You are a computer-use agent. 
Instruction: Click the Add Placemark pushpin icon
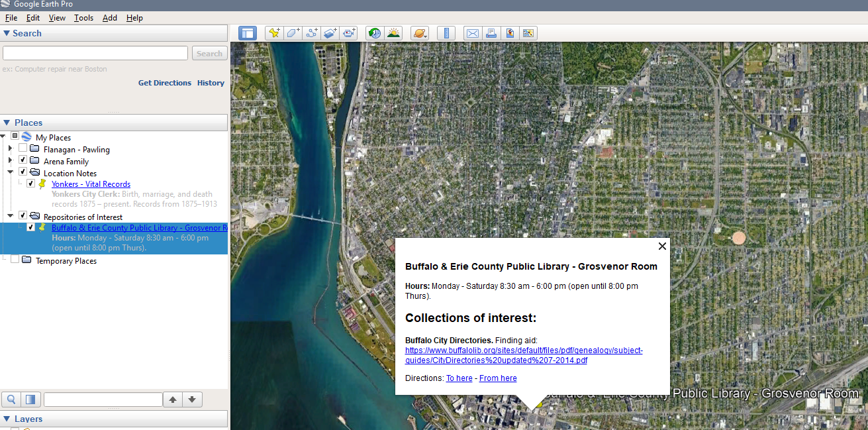pos(274,33)
